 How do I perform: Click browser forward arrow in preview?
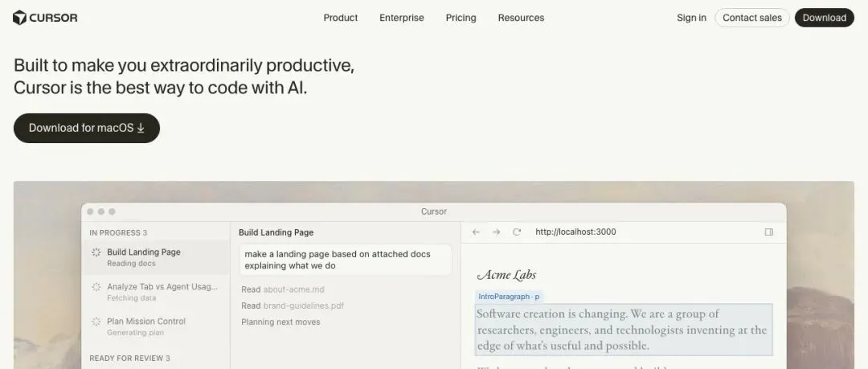[496, 232]
